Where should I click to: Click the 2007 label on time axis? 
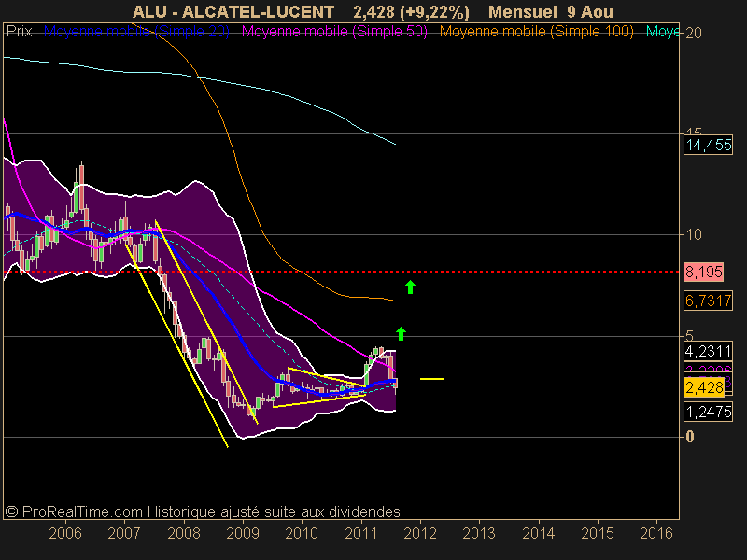point(124,533)
